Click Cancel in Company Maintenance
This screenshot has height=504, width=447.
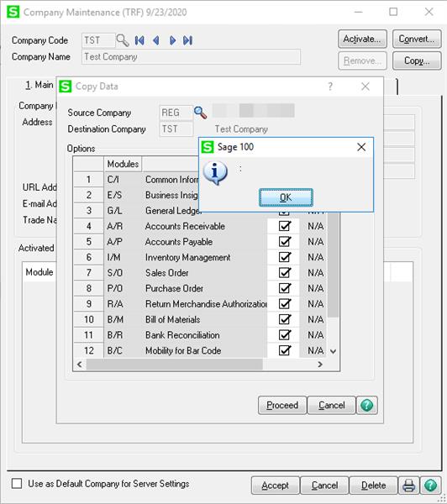tap(324, 486)
